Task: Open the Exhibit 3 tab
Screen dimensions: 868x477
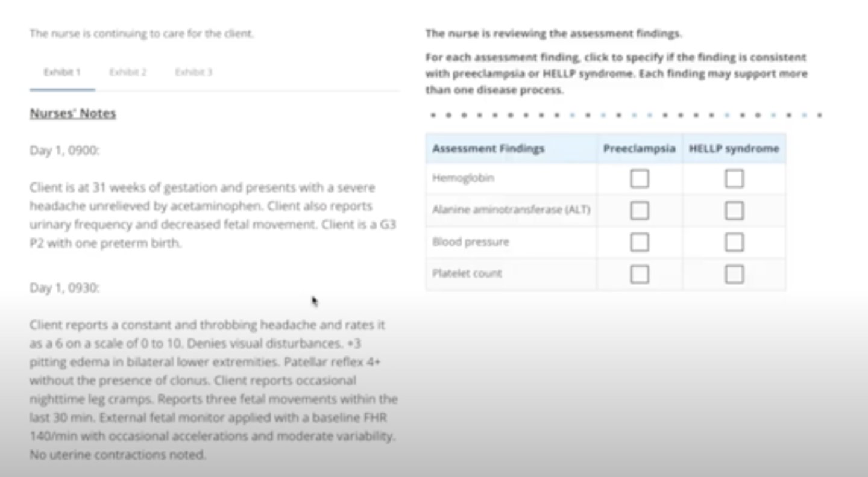Action: 193,72
